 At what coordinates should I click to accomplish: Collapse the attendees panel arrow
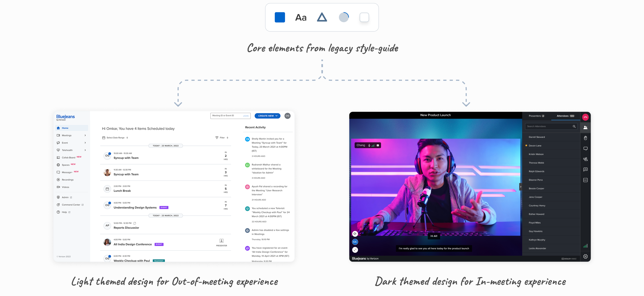(521, 187)
